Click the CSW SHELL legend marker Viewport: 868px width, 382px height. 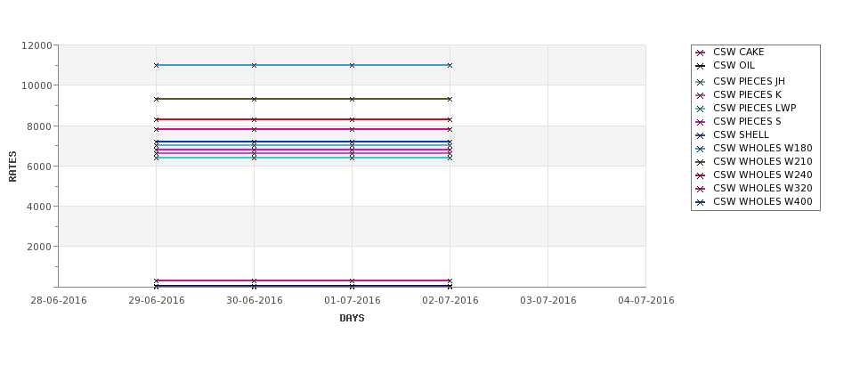(701, 135)
